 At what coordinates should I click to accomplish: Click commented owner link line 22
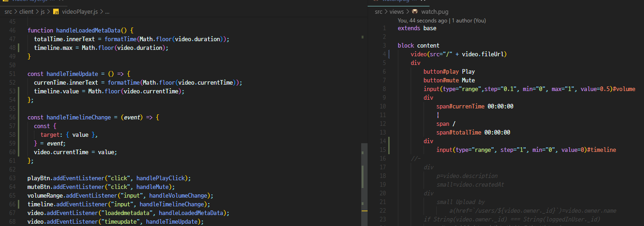click(x=533, y=210)
